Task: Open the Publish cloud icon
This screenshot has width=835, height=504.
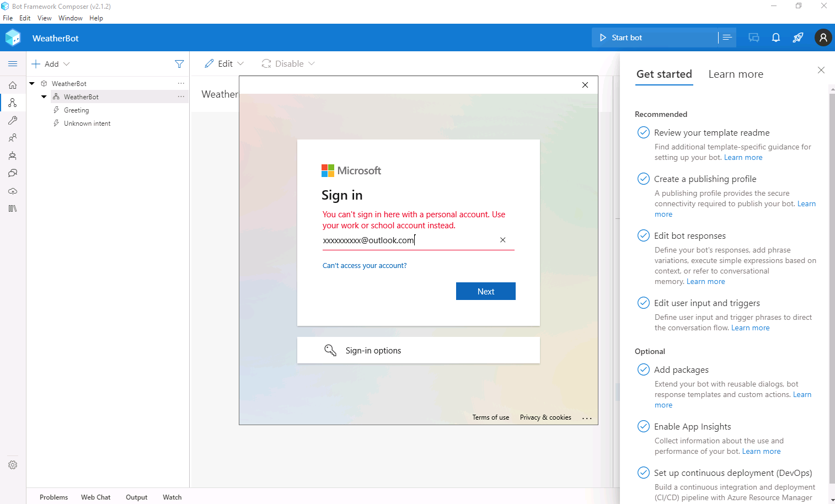Action: [x=13, y=191]
